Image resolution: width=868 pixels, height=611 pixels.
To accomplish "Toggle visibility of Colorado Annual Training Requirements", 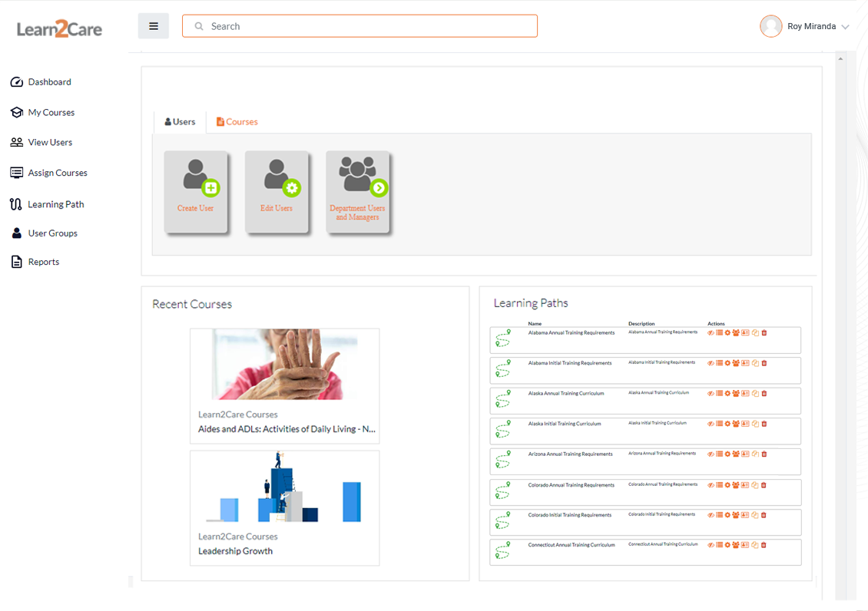I will tap(711, 485).
